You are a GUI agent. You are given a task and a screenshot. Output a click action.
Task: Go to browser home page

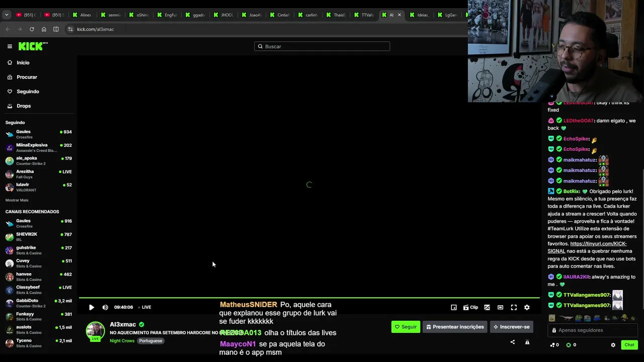point(44,29)
